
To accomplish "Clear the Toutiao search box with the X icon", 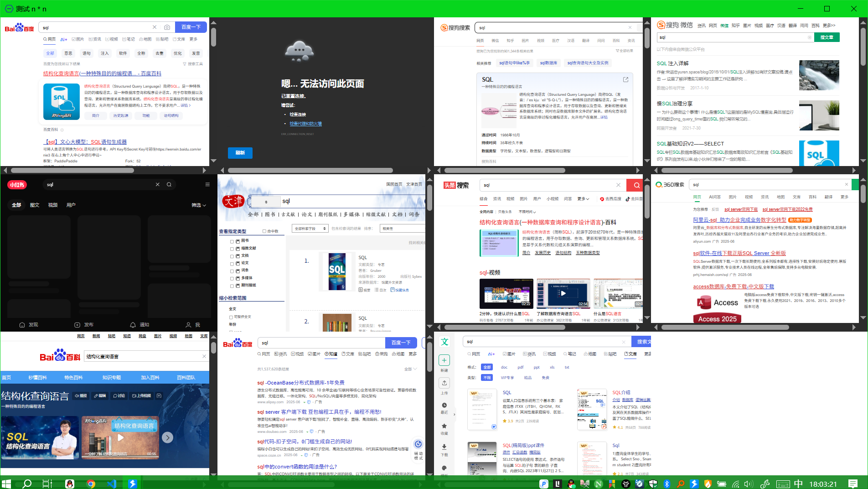I will tap(618, 185).
